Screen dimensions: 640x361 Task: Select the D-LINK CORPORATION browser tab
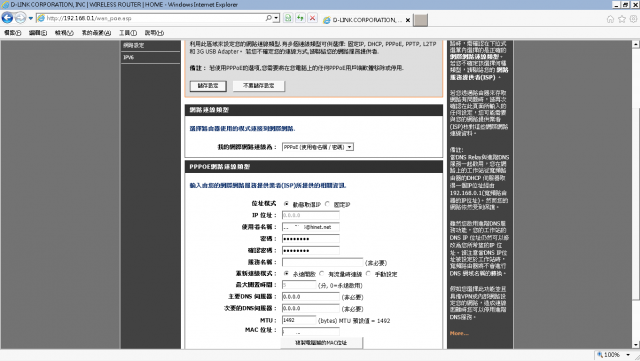click(367, 20)
